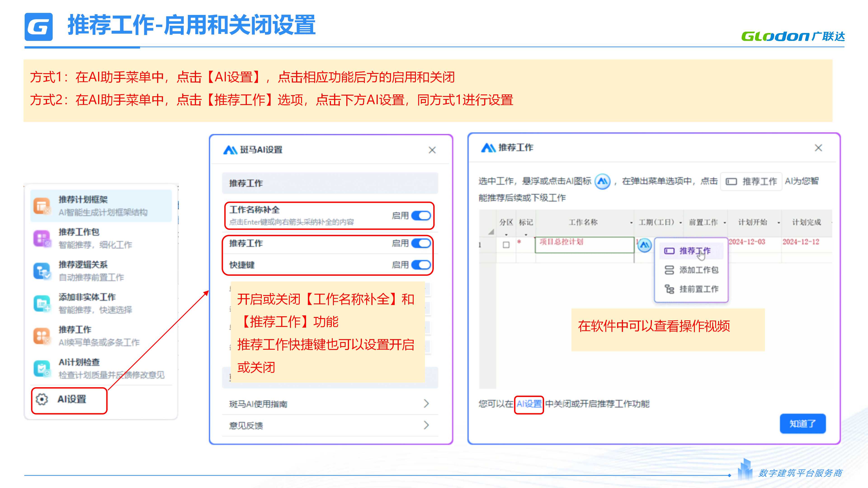Expand the 意见反馈 chevron
868x488 pixels.
[426, 425]
